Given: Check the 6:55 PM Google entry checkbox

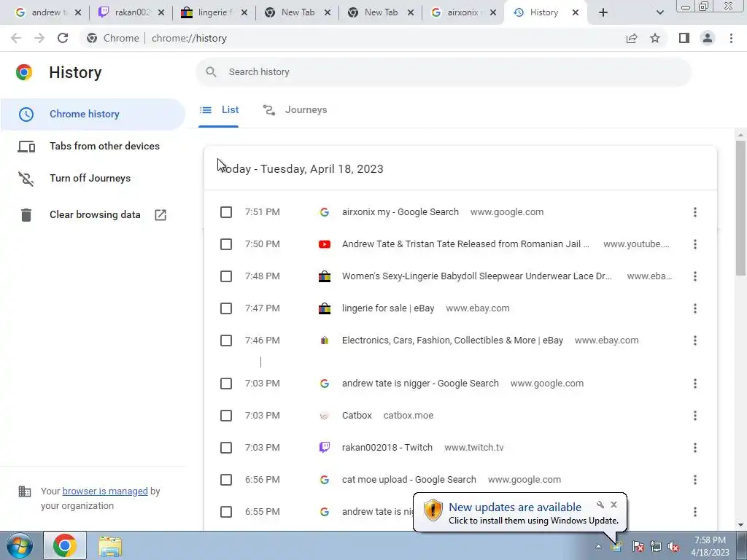Looking at the screenshot, I should (226, 512).
